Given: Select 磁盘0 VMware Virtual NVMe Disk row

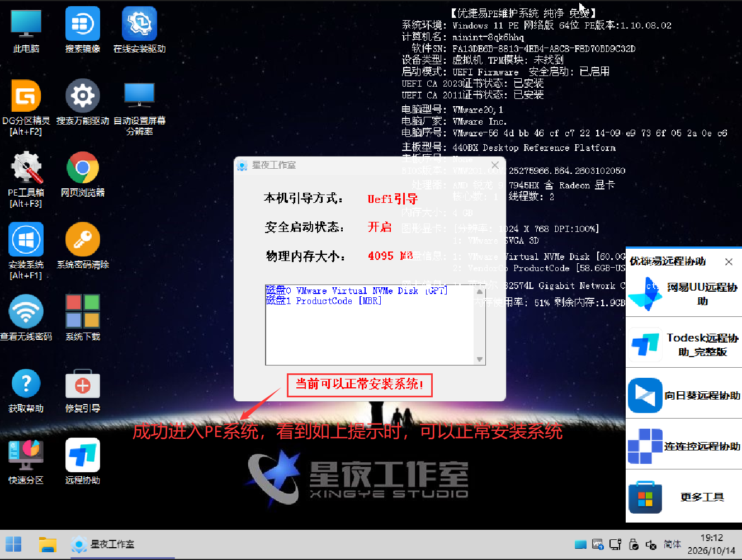Looking at the screenshot, I should 357,291.
